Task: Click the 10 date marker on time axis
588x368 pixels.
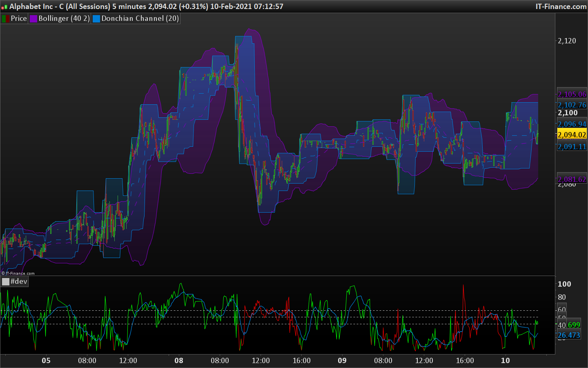Action: (x=506, y=360)
